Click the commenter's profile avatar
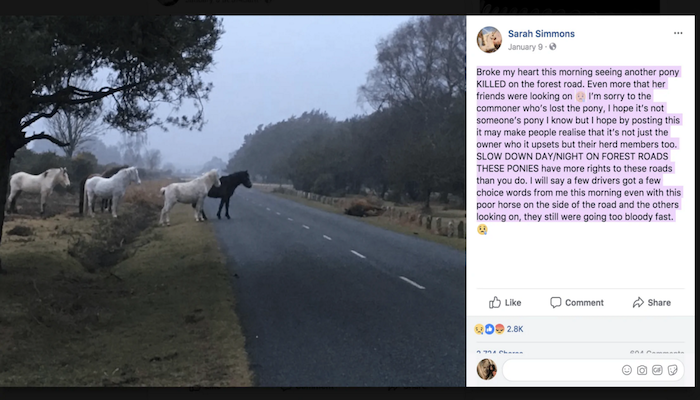Screen dimensions: 700x400 pos(487,370)
